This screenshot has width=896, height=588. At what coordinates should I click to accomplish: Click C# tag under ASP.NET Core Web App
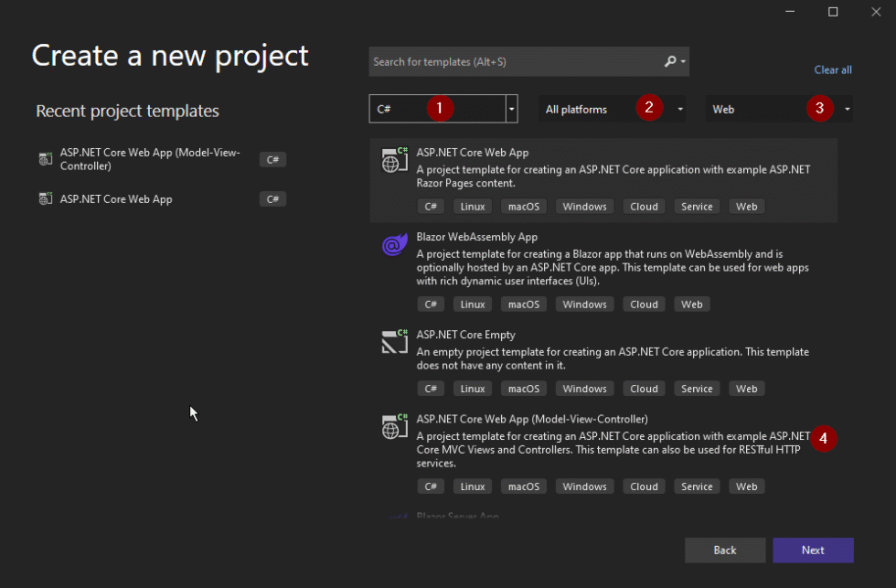pyautogui.click(x=431, y=207)
